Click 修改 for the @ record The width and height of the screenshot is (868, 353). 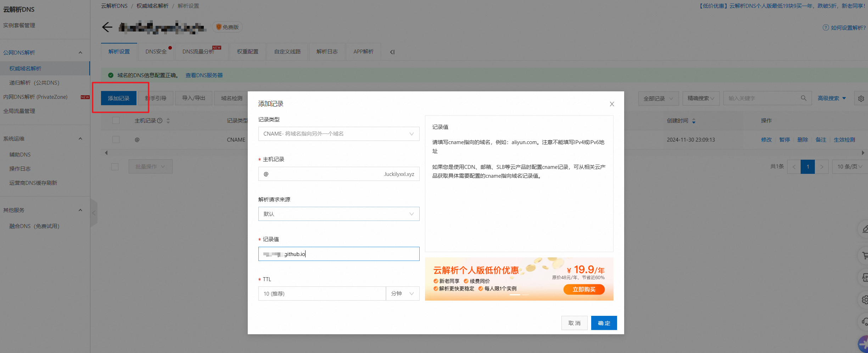click(x=766, y=140)
